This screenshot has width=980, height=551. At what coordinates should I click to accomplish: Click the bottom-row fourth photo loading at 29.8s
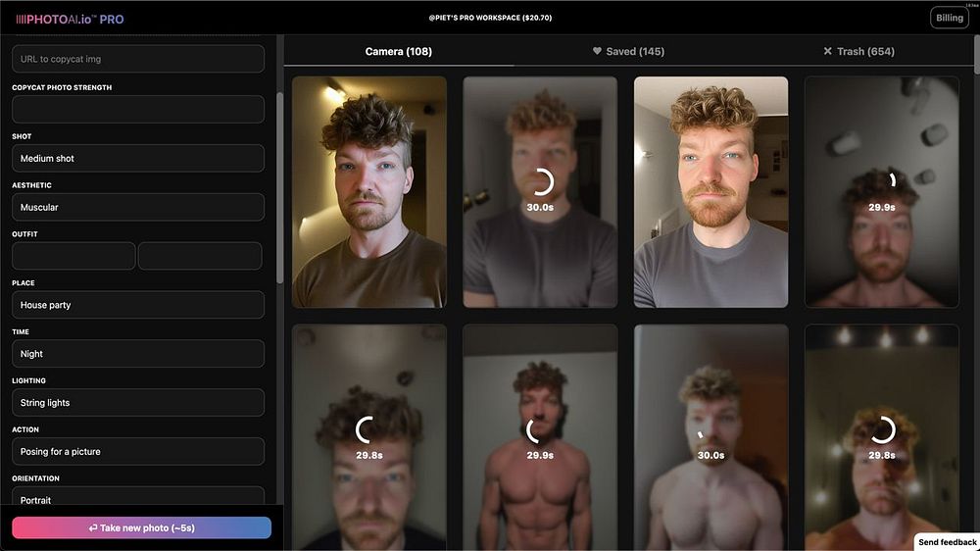point(882,437)
